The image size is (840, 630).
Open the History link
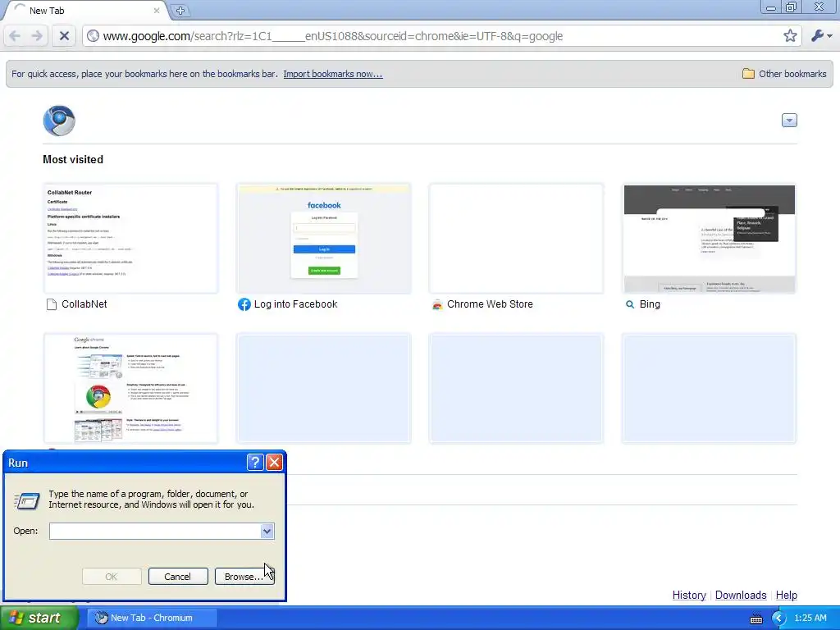pyautogui.click(x=689, y=596)
